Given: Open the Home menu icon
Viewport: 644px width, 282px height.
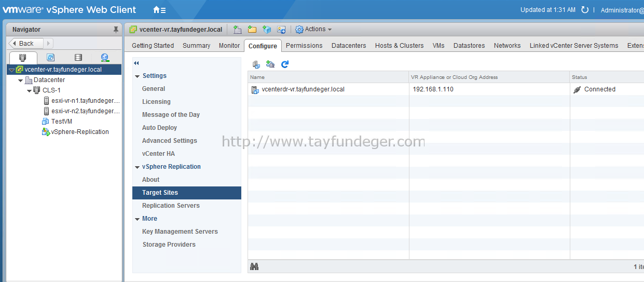Looking at the screenshot, I should coord(159,10).
